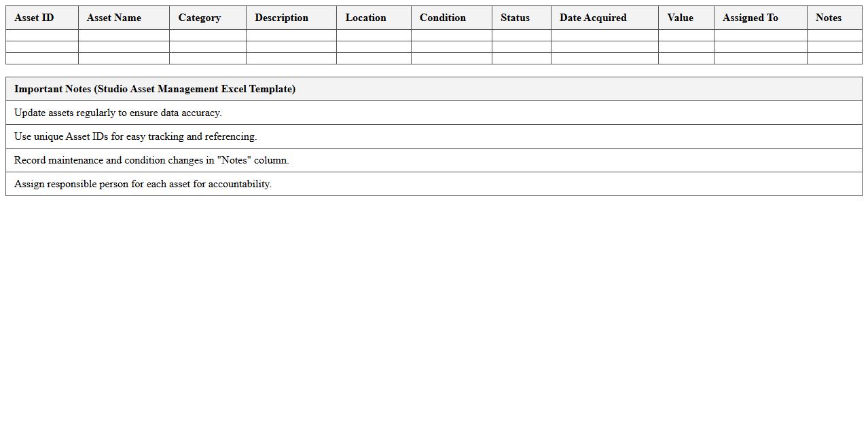
Task: Click the 'Update assets regularly' note row
Action: coord(118,113)
